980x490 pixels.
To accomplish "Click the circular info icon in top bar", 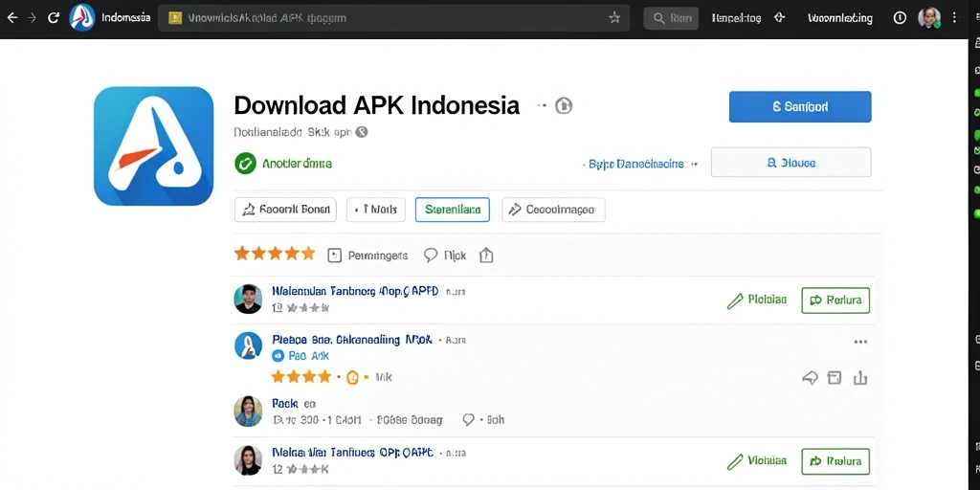I will point(900,18).
